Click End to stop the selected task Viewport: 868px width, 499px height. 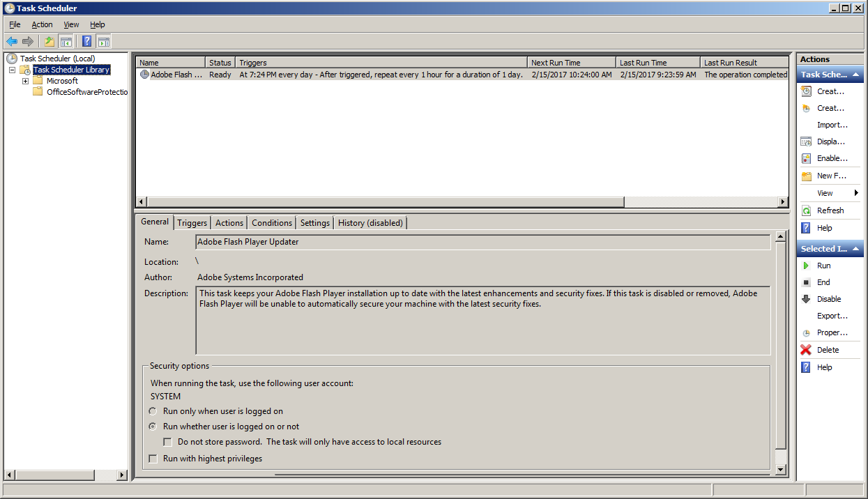click(823, 282)
